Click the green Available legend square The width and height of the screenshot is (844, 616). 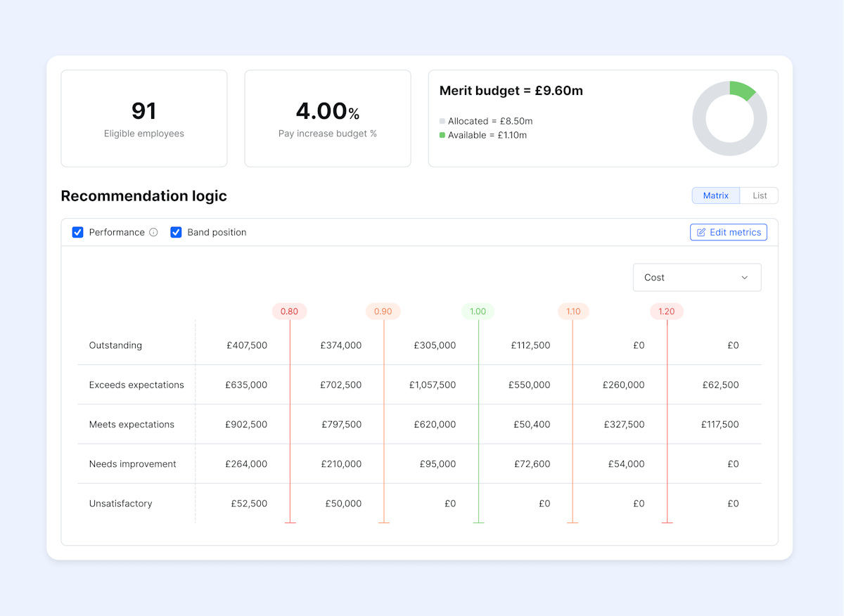tap(442, 135)
